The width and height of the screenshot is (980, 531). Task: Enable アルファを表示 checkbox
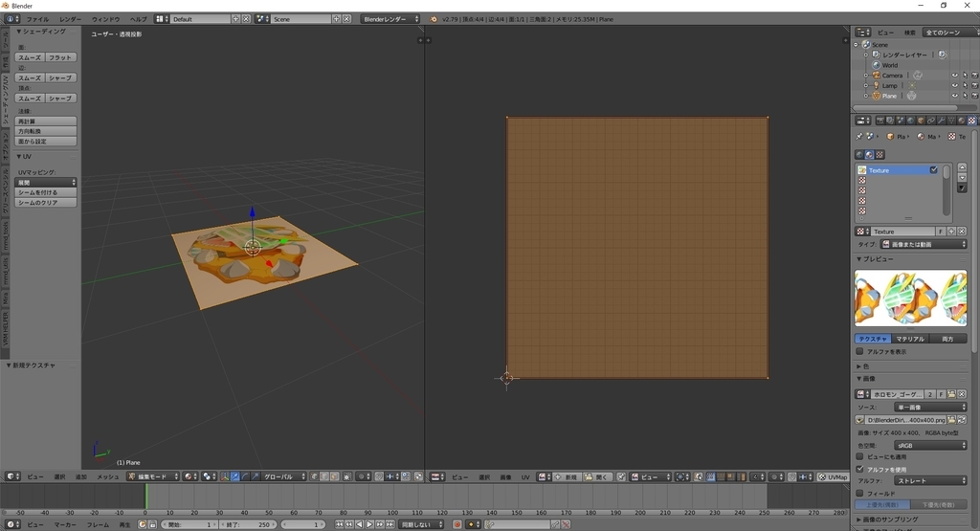click(860, 352)
